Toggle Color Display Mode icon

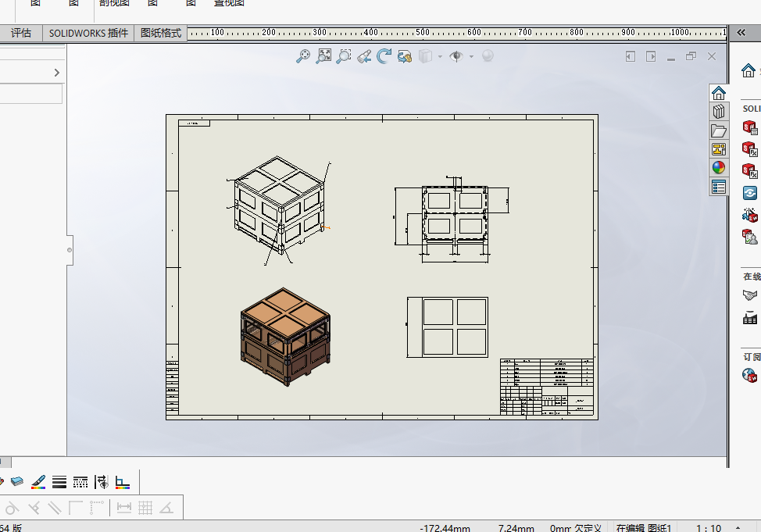[123, 482]
